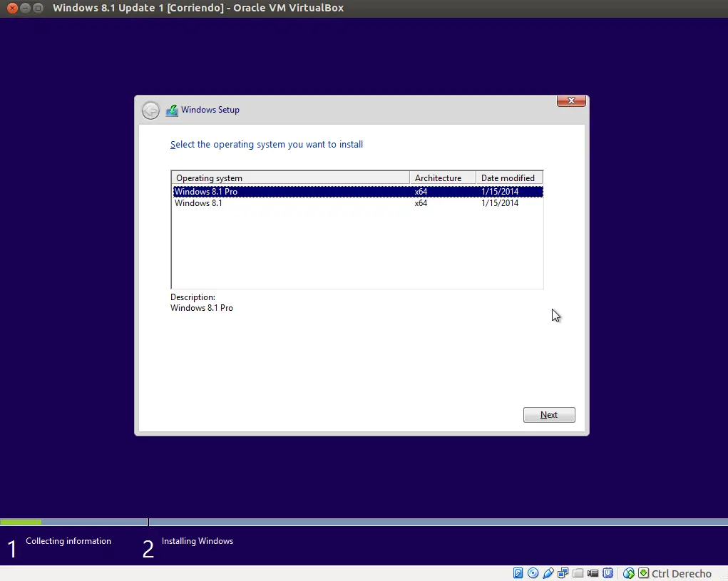Viewport: 728px width, 581px height.
Task: Minimize the VirtualBox VM window
Action: click(26, 8)
